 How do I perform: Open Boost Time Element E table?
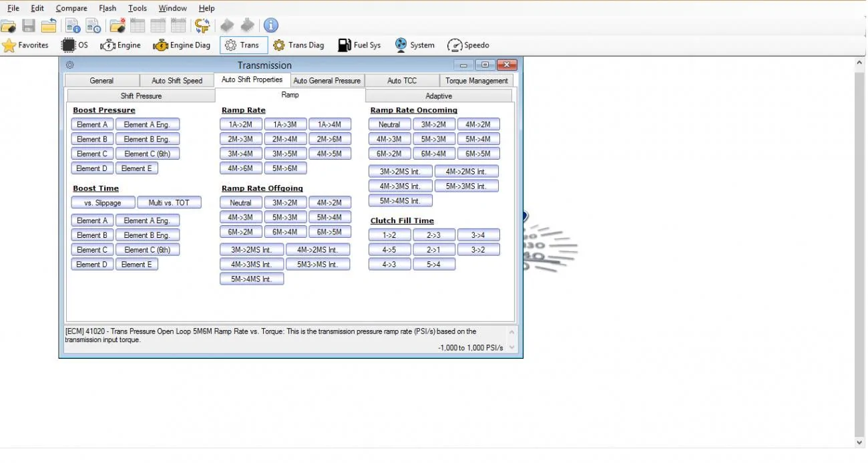point(137,265)
